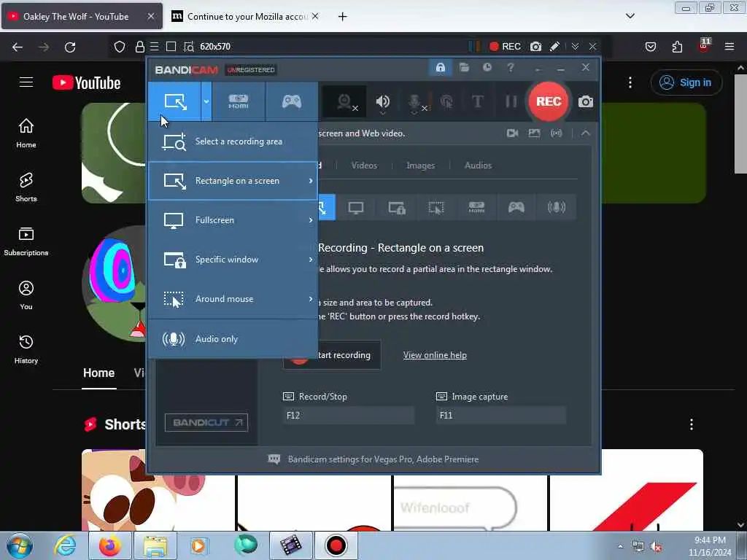
Task: Choose Specific window menu entry
Action: click(x=233, y=260)
